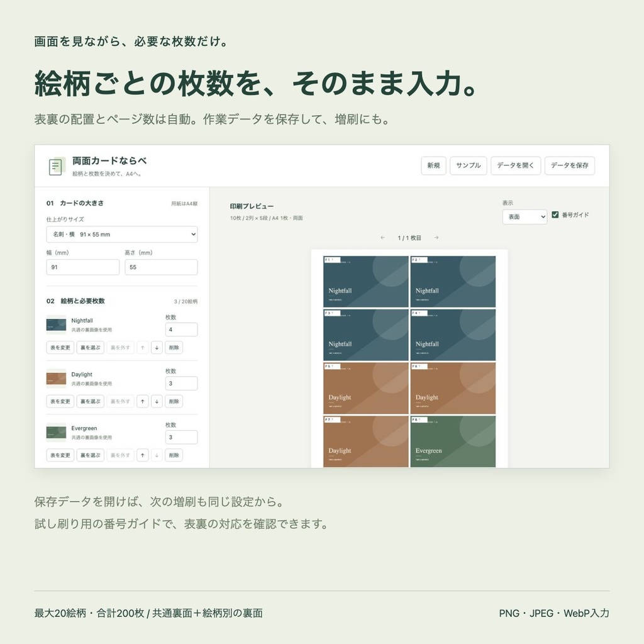Click the '01 カードの大きさ' section heading

75,203
